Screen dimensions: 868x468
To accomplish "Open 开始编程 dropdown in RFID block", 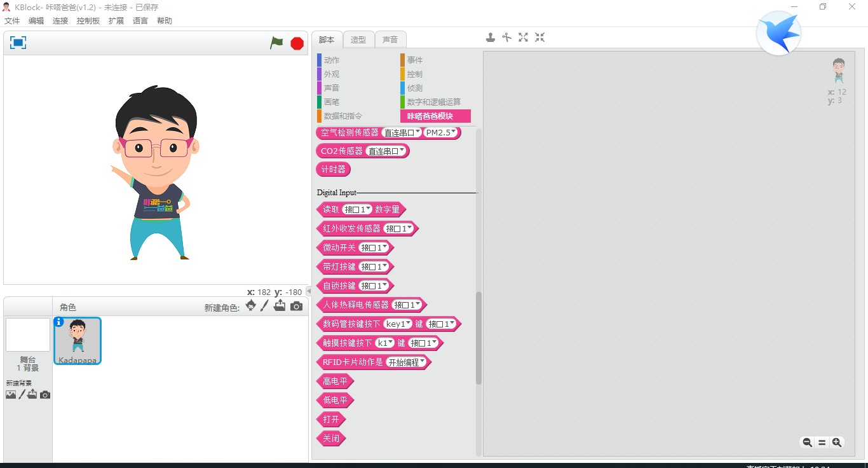I will (407, 362).
